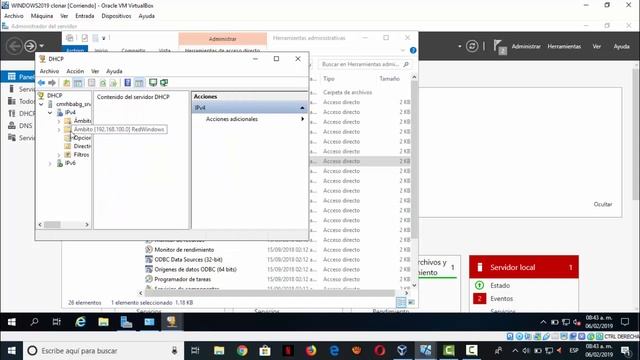
Task: Expand the IPv6 node in DHCP tree
Action: coord(50,163)
